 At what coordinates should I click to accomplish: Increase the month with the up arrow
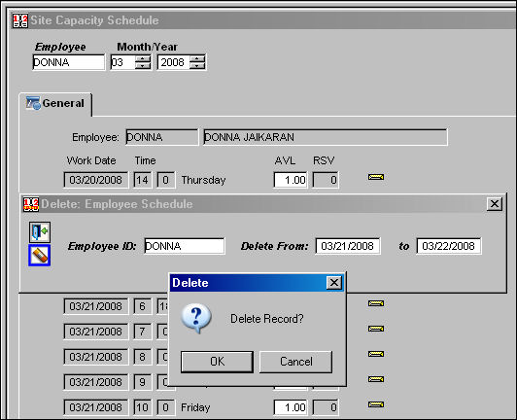[143, 58]
